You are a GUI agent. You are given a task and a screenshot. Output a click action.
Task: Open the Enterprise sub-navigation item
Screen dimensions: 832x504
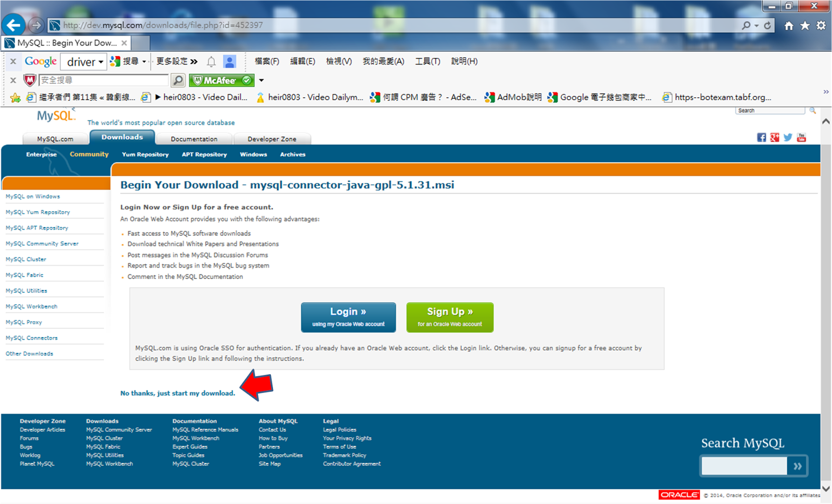[42, 154]
